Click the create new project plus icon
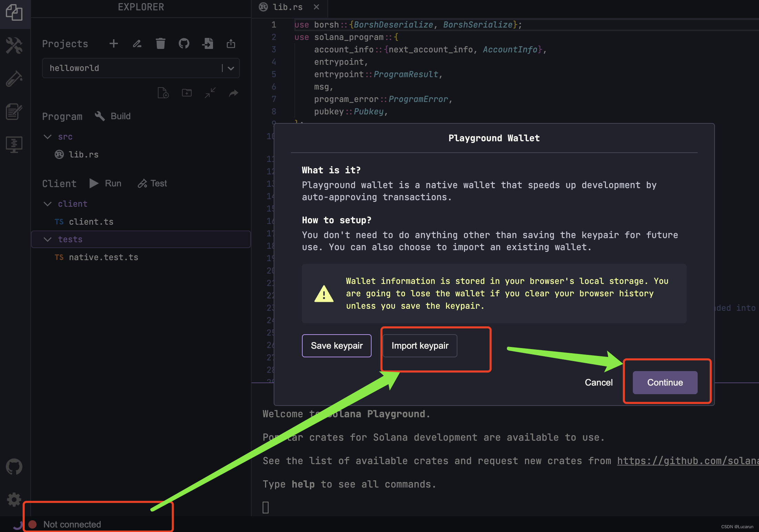 point(113,44)
